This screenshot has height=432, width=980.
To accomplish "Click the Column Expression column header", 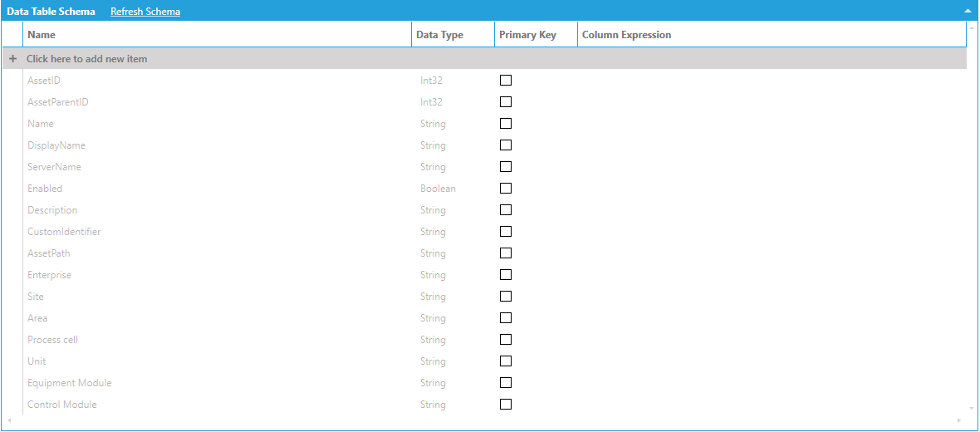I will point(626,35).
